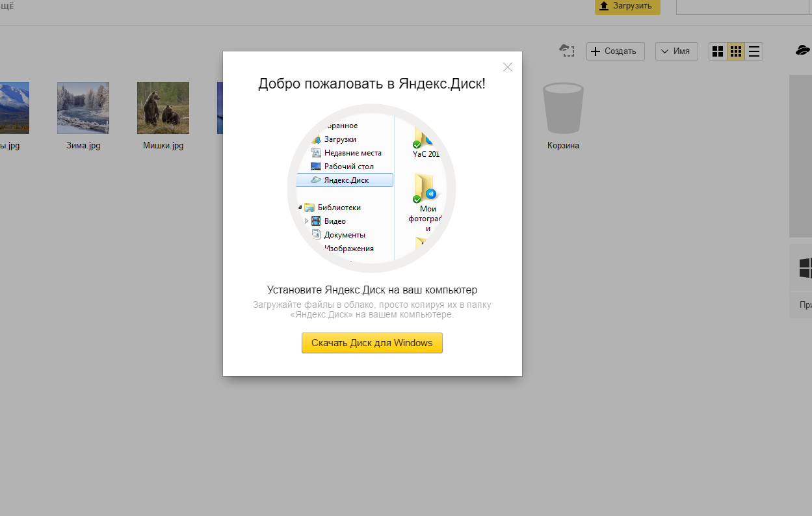Switch to small tiles view
Screen dimensions: 812x516
736,51
